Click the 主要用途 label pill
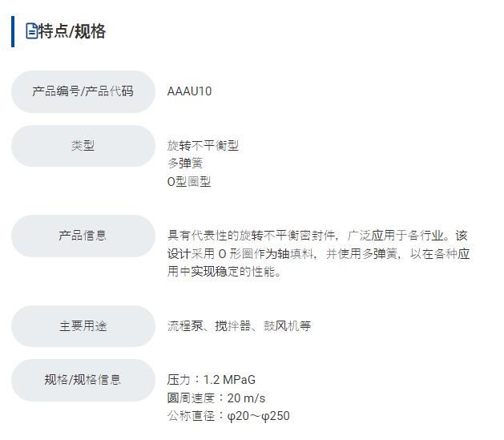This screenshot has width=504, height=440. tap(83, 326)
